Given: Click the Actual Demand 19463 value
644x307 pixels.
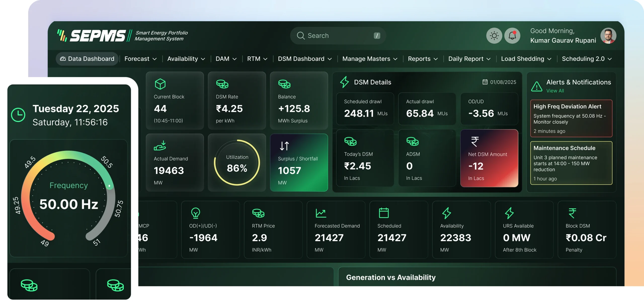Looking at the screenshot, I should tap(169, 171).
